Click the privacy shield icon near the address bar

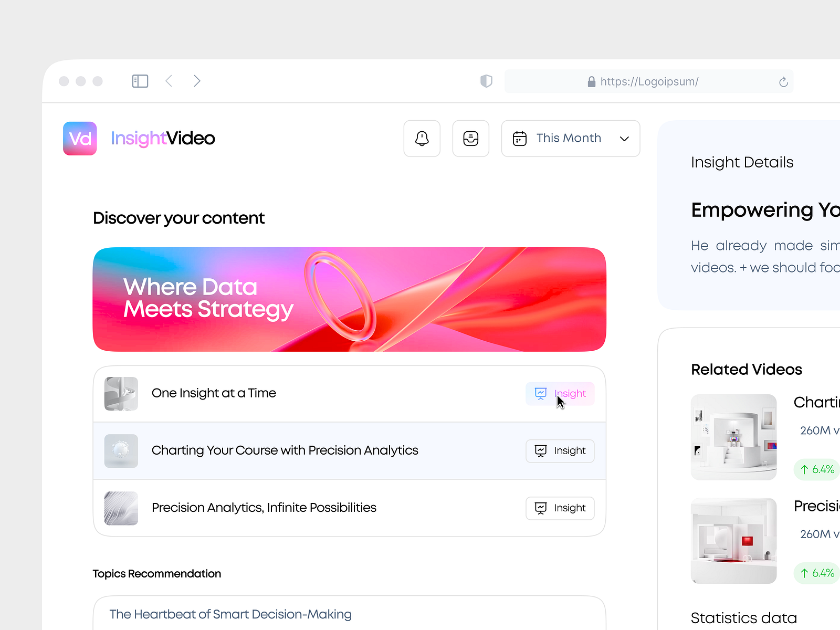click(x=486, y=81)
